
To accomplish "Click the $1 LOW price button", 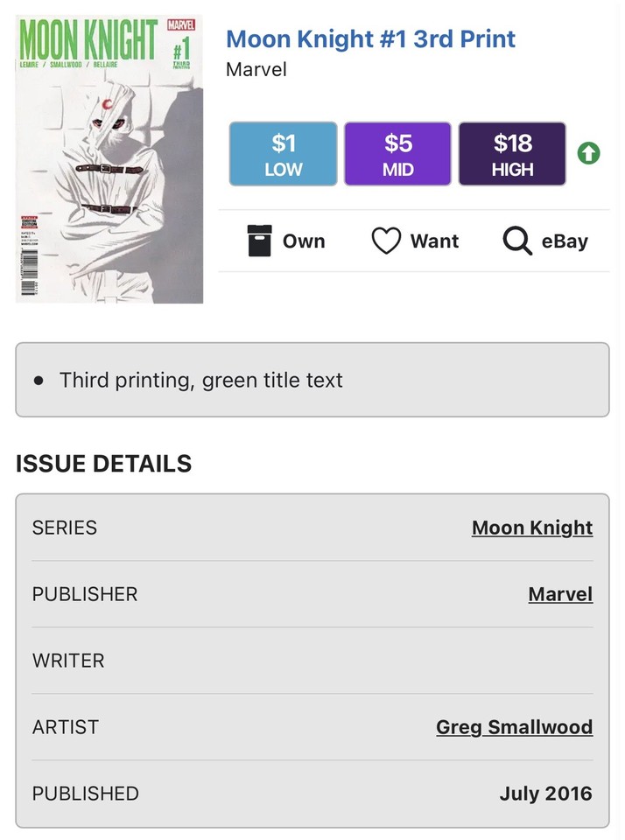I will [282, 153].
